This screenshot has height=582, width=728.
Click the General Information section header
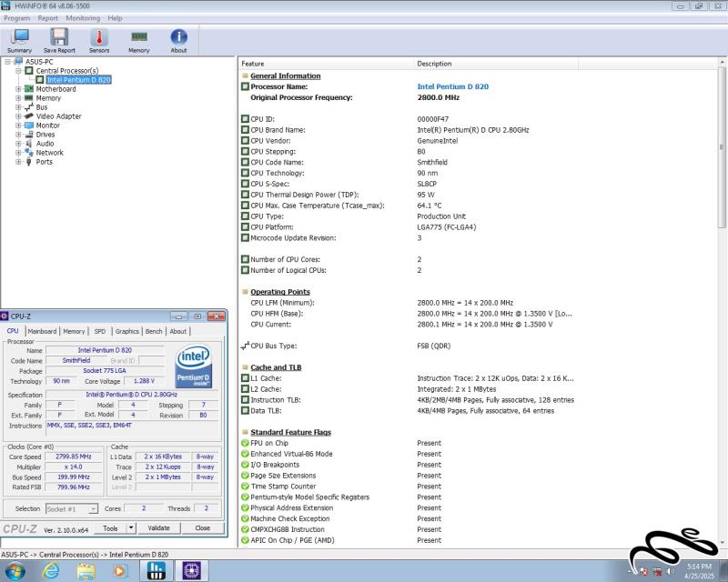286,75
